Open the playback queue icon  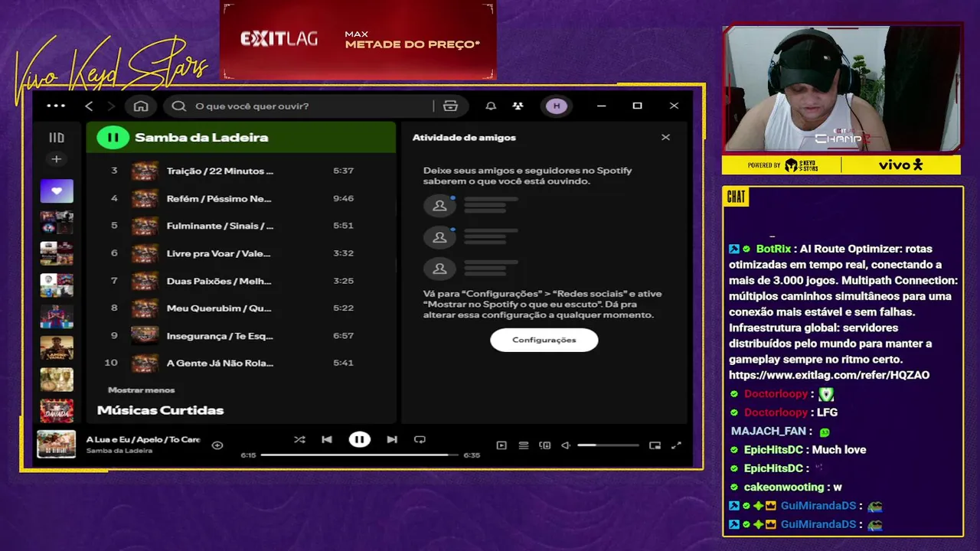524,445
